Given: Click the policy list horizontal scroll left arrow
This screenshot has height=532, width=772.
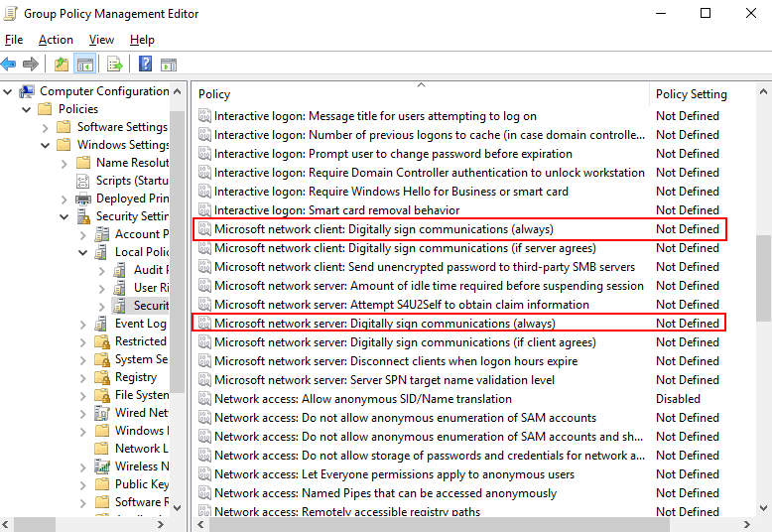Looking at the screenshot, I should coord(200,525).
